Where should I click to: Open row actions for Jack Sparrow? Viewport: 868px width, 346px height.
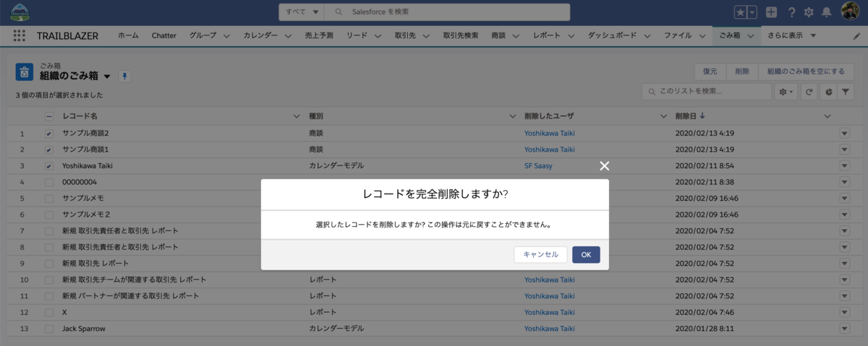(x=844, y=328)
